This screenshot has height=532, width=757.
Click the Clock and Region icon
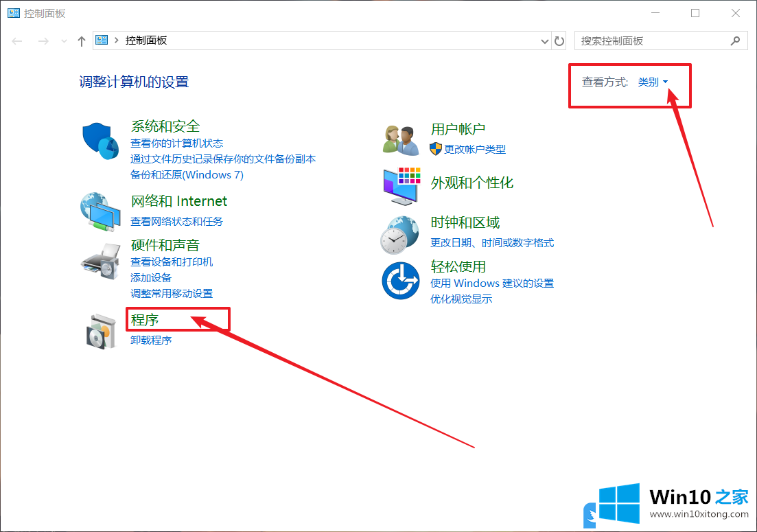(399, 235)
